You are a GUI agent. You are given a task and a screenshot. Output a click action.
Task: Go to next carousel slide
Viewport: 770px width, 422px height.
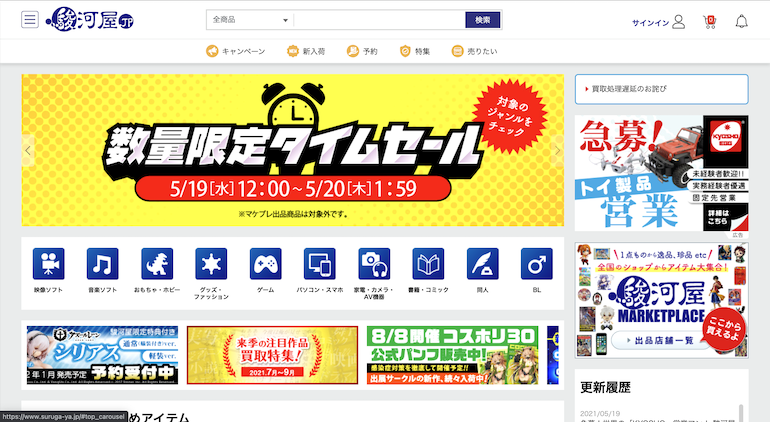pyautogui.click(x=557, y=150)
